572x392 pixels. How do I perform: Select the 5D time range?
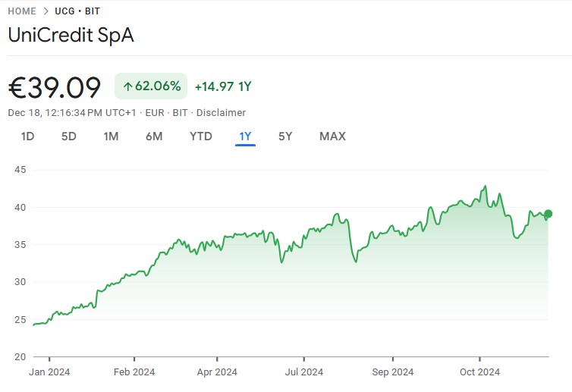69,136
